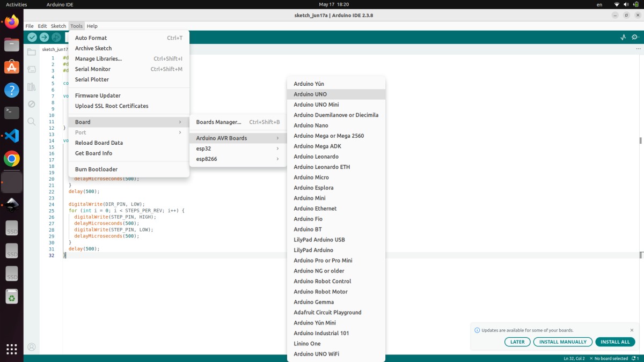Open Help from the dock
Viewport: 644px width, 362px height.
[12, 90]
